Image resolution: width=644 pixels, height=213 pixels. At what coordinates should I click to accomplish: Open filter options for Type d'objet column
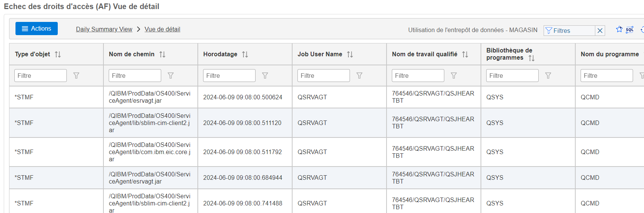coord(76,76)
